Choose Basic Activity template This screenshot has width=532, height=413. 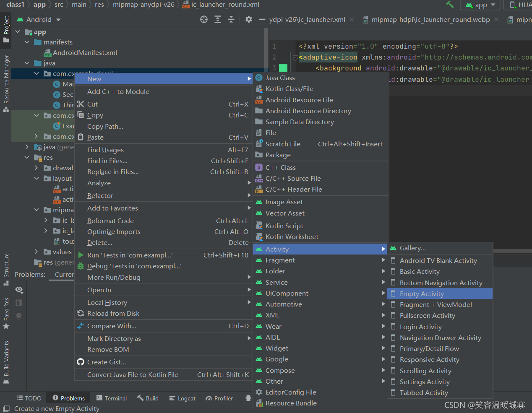point(440,272)
